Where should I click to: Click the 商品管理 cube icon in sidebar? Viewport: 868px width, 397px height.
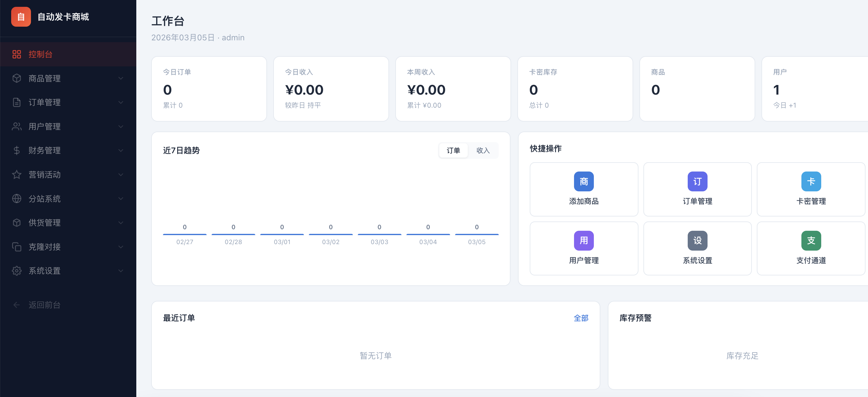tap(16, 78)
